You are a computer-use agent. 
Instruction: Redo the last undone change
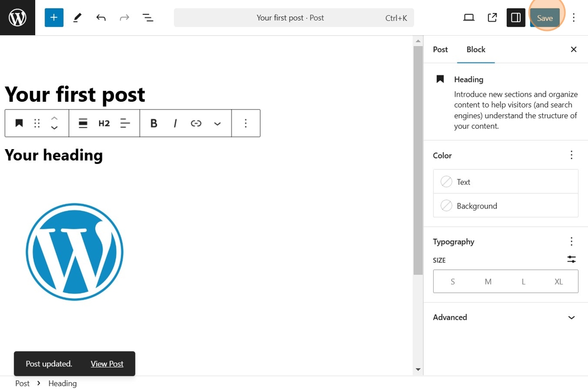[124, 18]
